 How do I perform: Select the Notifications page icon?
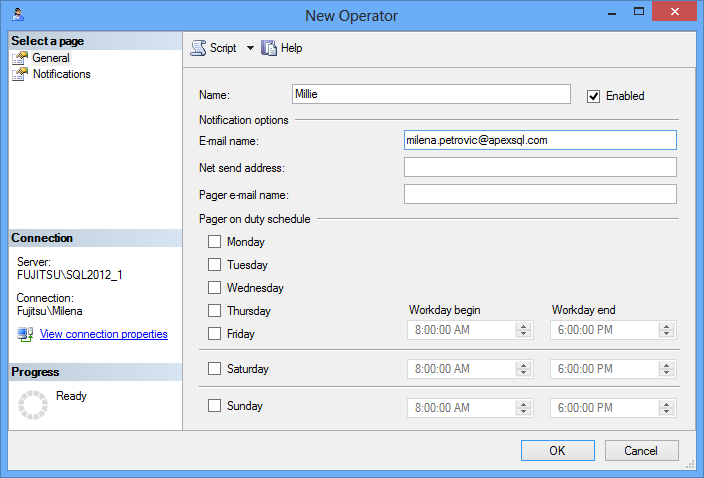pos(21,74)
